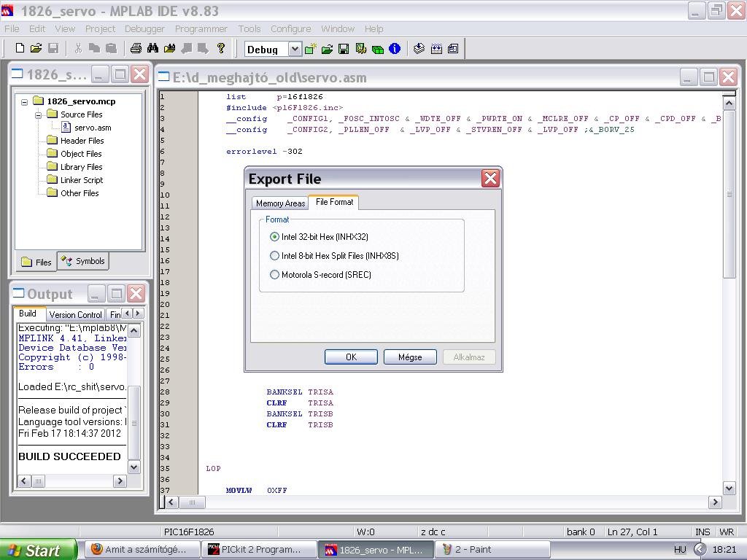Viewport: 747px width, 560px height.
Task: Switch to the 2 - Paint taskbar item
Action: (492, 550)
